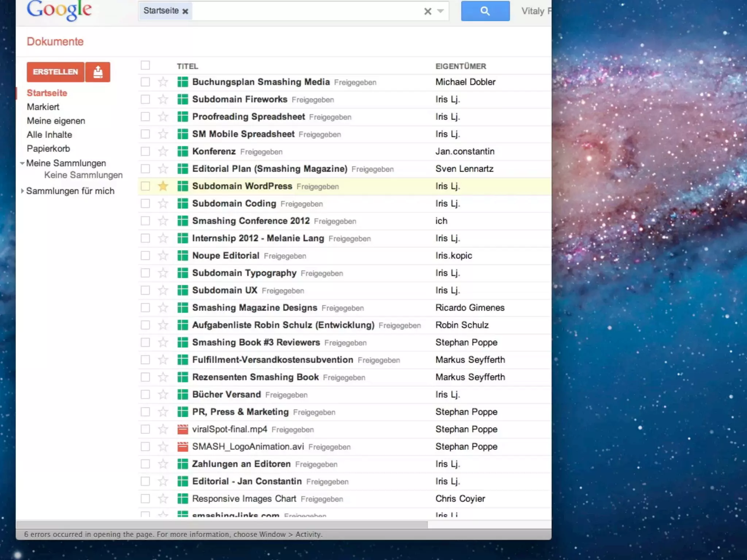Expand Sammlungen für mich section

(x=22, y=191)
